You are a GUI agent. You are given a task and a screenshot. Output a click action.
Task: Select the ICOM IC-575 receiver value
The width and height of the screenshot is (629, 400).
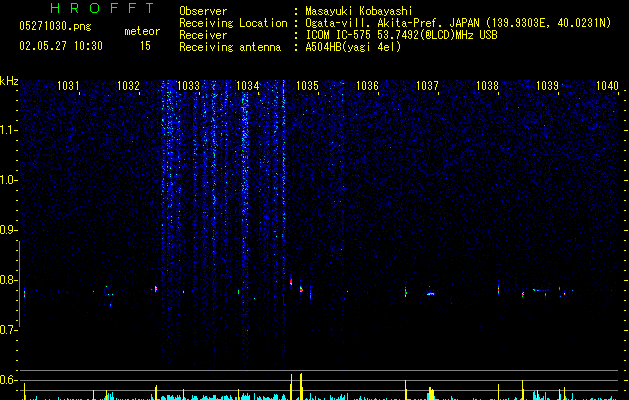(x=402, y=35)
